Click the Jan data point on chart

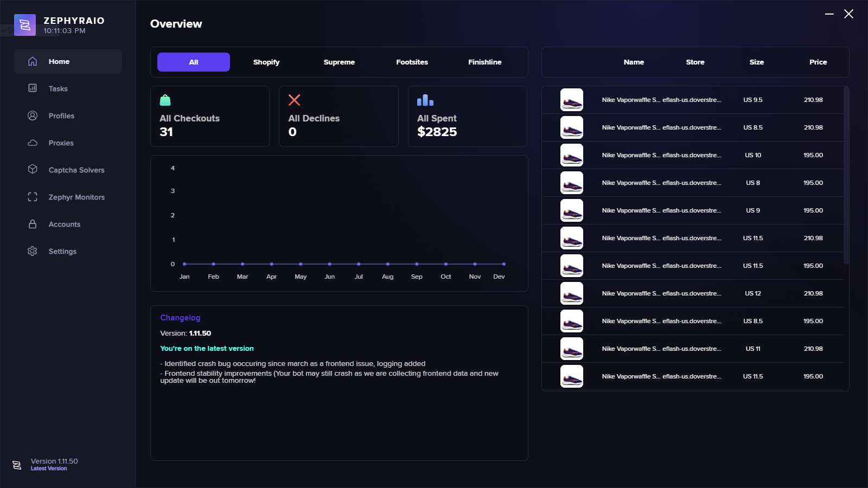(x=184, y=264)
